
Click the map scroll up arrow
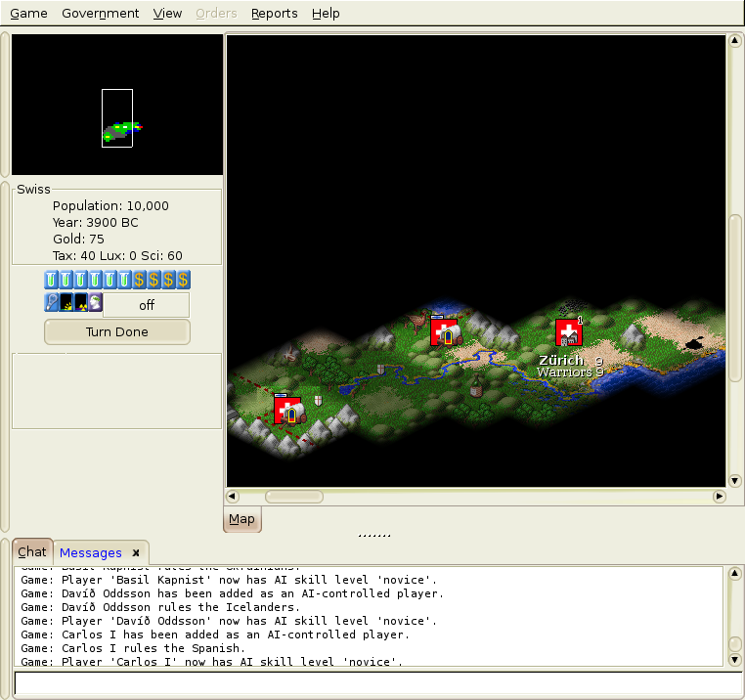[734, 41]
